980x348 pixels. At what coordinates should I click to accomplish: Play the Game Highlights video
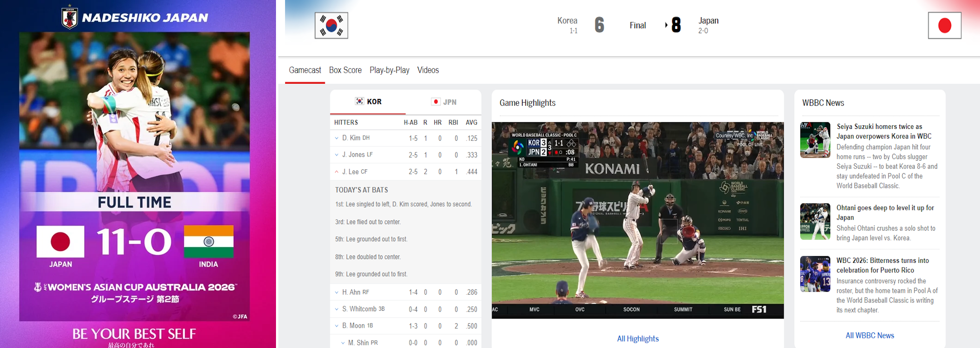[x=638, y=220]
